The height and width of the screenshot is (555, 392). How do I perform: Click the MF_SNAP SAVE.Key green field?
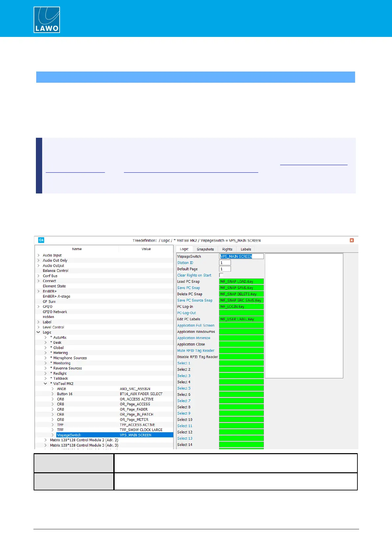[241, 288]
